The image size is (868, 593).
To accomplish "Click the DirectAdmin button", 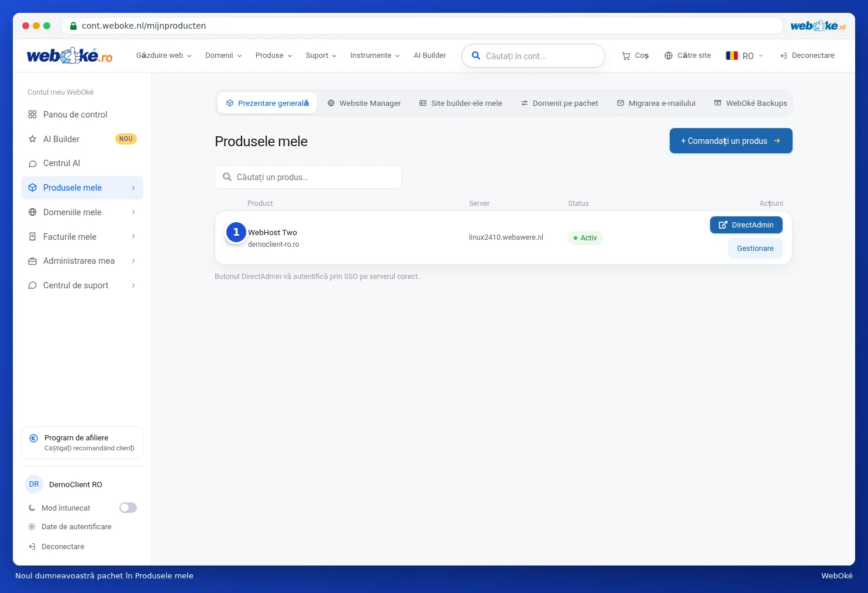I will click(x=746, y=225).
